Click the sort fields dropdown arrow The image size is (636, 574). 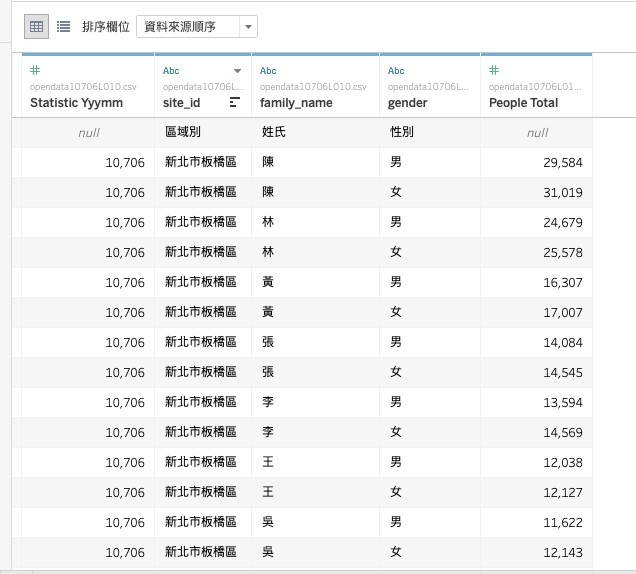(x=248, y=27)
